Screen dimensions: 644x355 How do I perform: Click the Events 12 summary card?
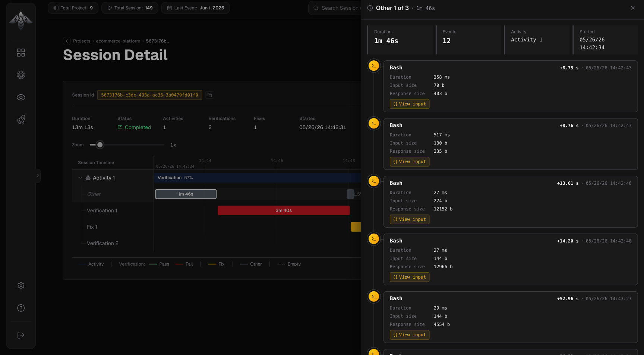click(468, 40)
